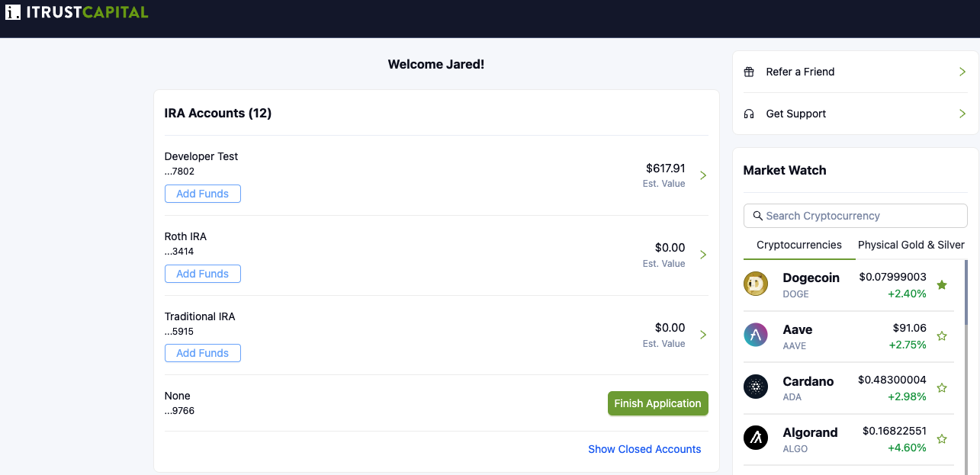Open Developer Test account via its chevron
Viewport: 980px width, 475px height.
[703, 175]
